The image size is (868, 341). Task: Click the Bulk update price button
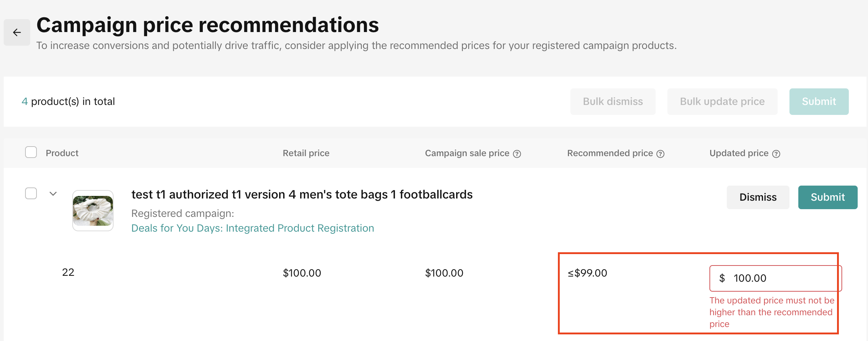point(722,102)
